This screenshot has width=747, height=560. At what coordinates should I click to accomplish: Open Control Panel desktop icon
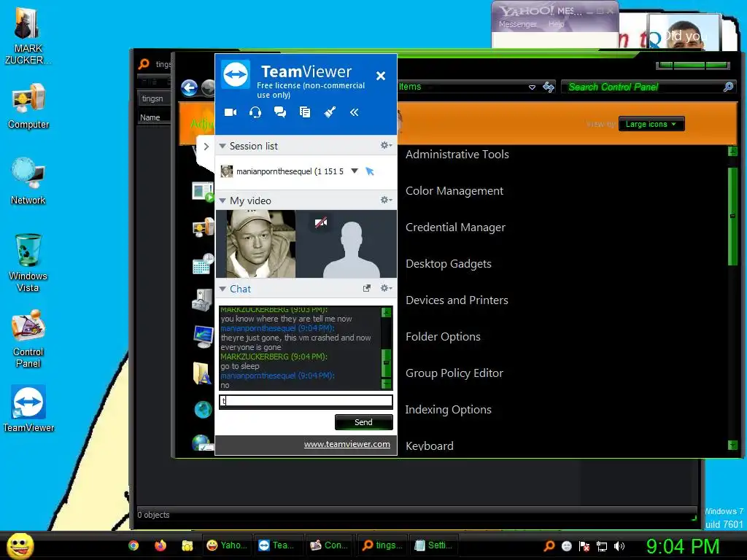[28, 339]
